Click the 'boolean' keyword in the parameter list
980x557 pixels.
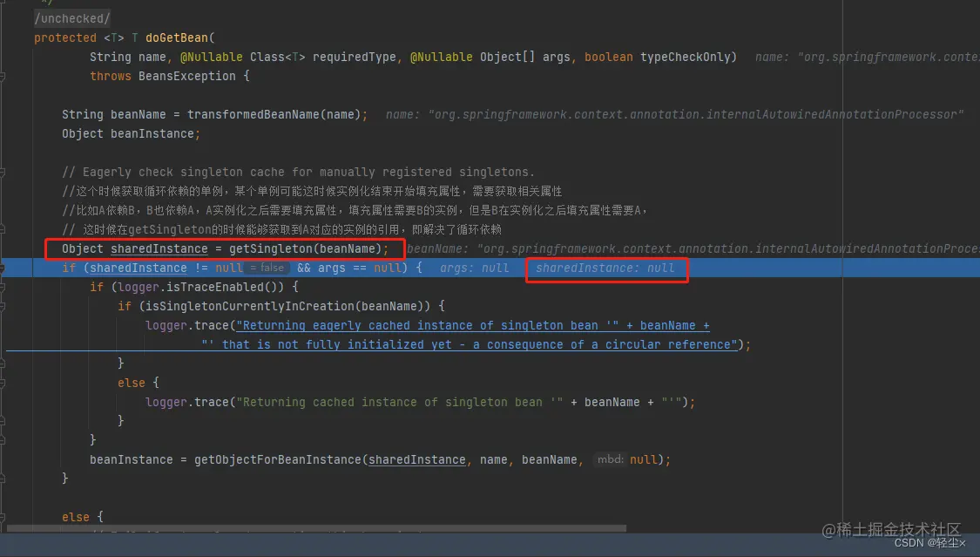click(609, 57)
